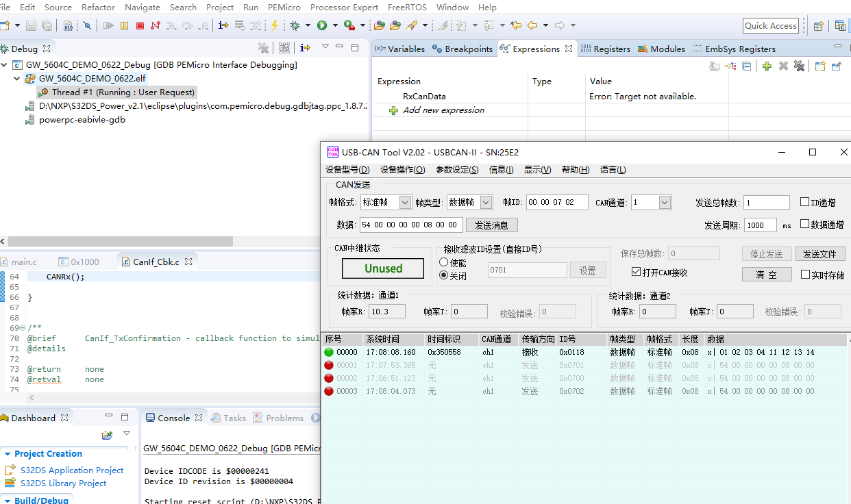Click Remove All Terminated Launches icon in Debug view
Screen dimensions: 851x504
pos(263,48)
